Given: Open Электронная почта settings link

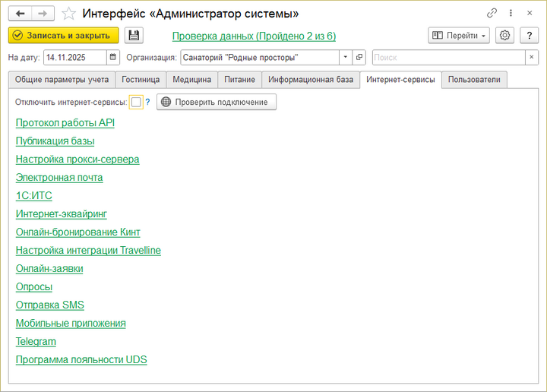Looking at the screenshot, I should tap(59, 178).
